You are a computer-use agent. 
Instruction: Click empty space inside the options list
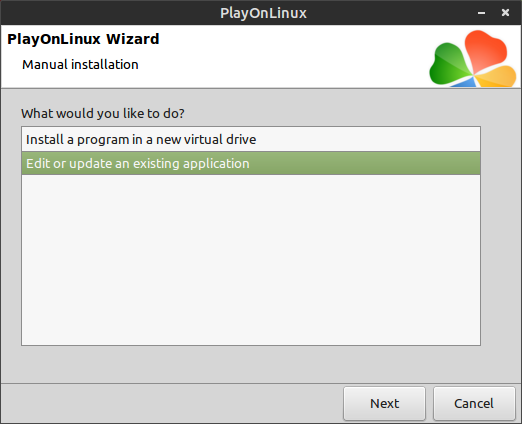click(x=251, y=260)
